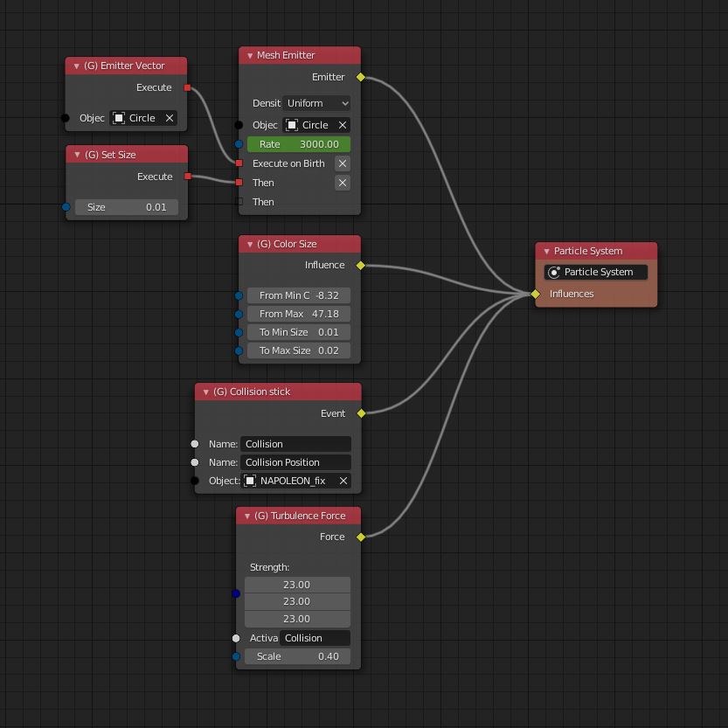728x728 pixels.
Task: Click From Max input socket
Action: click(x=239, y=315)
